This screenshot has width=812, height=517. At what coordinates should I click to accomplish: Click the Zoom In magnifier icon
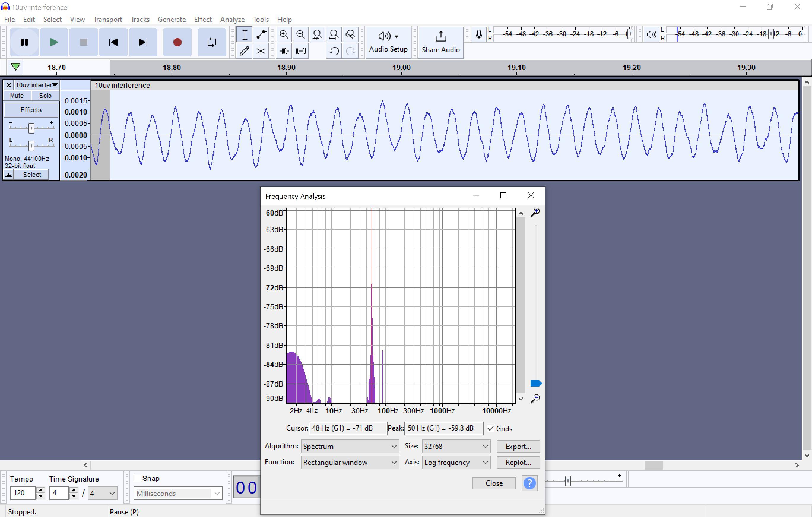284,34
